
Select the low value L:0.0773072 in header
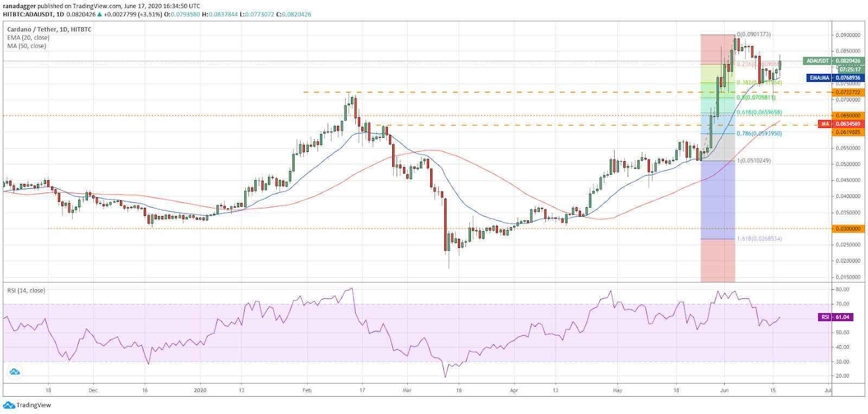(x=257, y=14)
